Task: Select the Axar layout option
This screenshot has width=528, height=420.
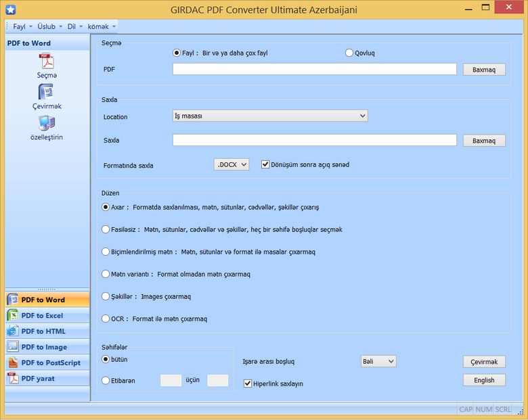Action: [106, 207]
